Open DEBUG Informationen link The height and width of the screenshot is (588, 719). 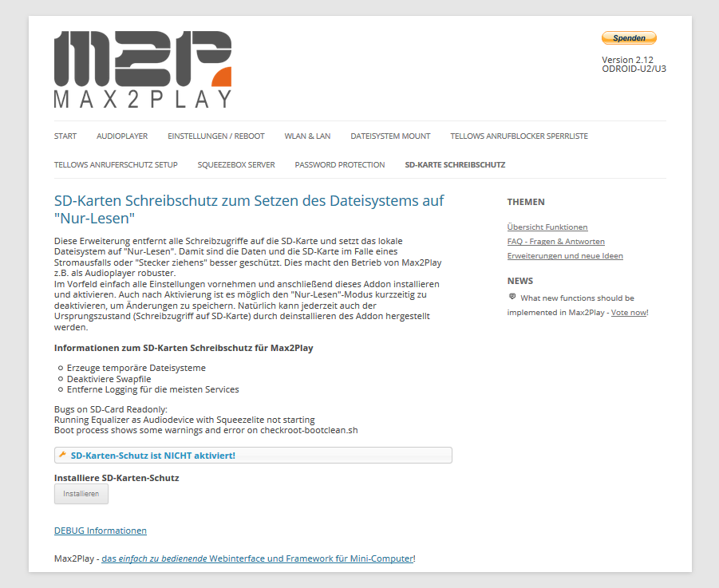tap(101, 531)
